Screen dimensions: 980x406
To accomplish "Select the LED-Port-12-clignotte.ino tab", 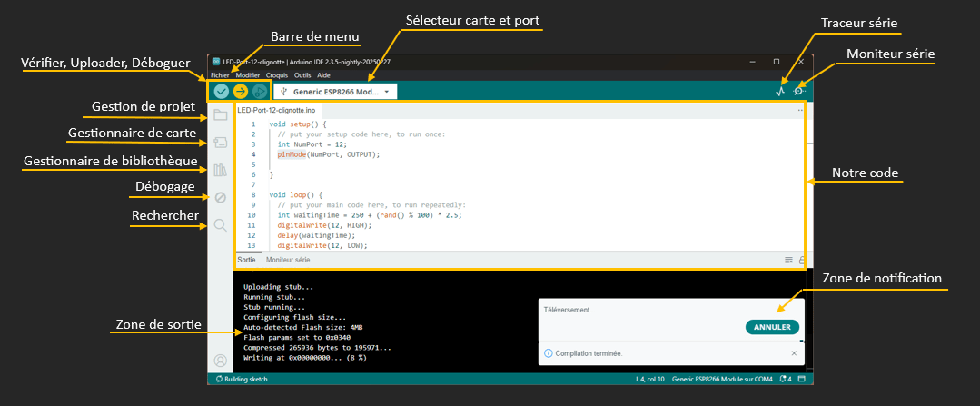I will pos(276,110).
